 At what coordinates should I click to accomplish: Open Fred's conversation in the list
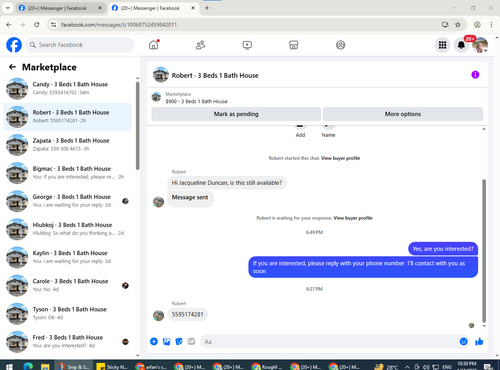click(x=67, y=342)
